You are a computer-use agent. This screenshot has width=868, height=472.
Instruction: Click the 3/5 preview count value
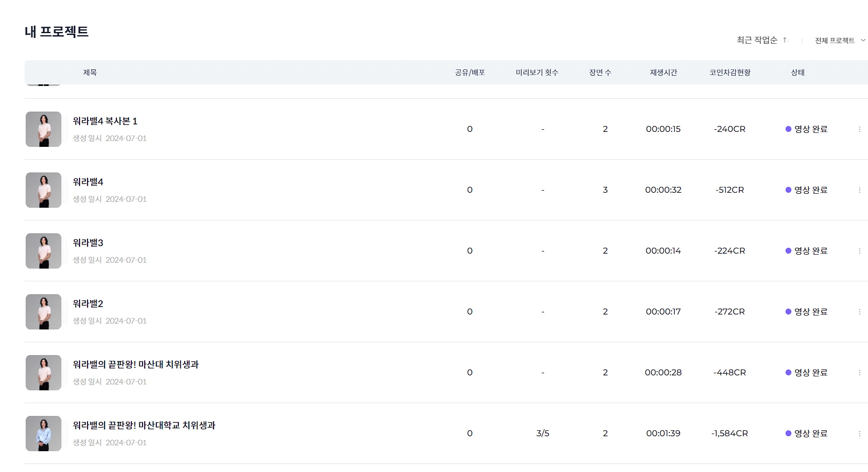click(x=543, y=434)
